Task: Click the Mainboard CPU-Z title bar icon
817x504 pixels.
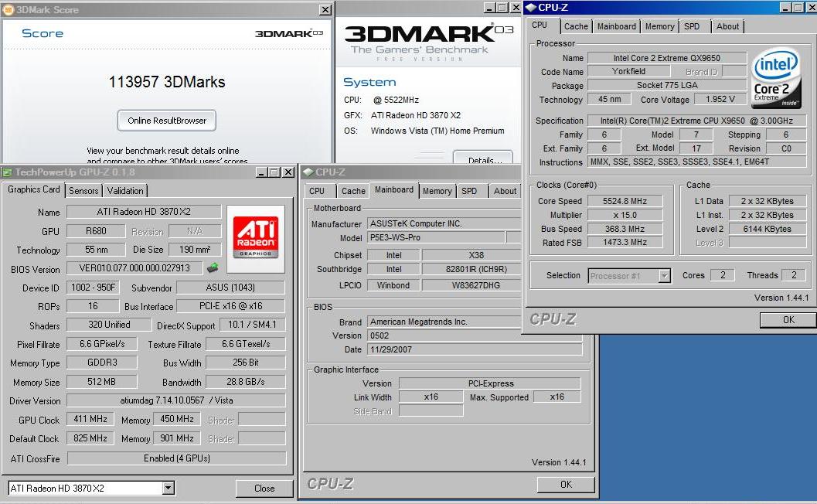Action: [308, 172]
